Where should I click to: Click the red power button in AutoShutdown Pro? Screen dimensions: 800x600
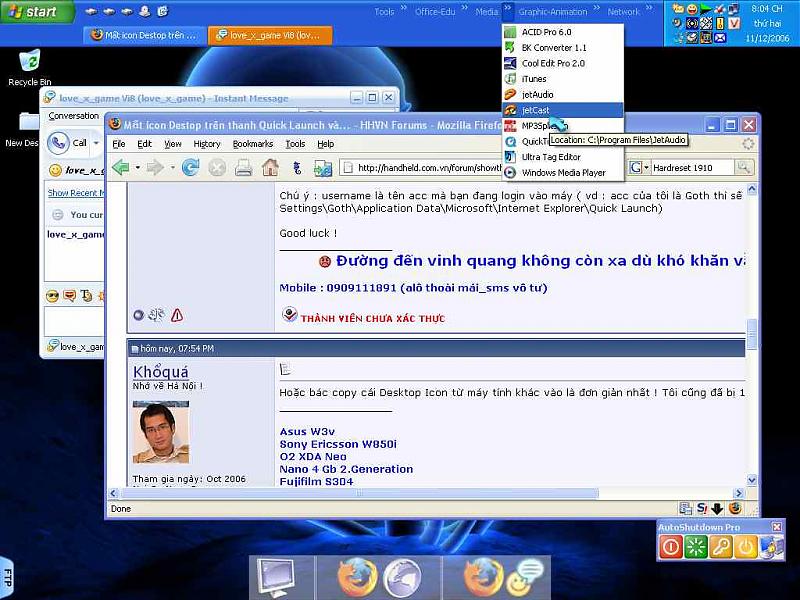point(671,546)
